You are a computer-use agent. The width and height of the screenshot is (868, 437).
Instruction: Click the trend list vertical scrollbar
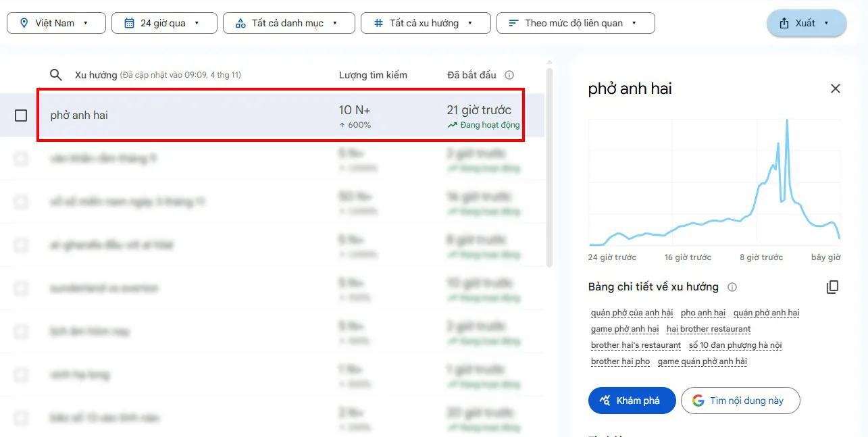(549, 169)
